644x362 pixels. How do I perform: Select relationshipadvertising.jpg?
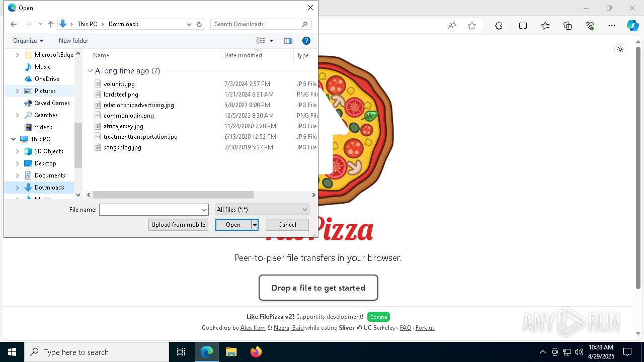139,105
